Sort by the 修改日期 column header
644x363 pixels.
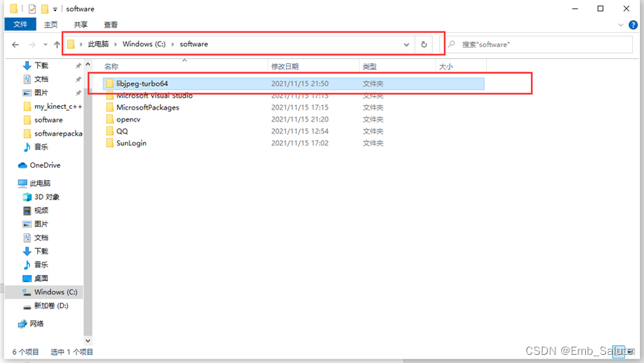click(284, 66)
